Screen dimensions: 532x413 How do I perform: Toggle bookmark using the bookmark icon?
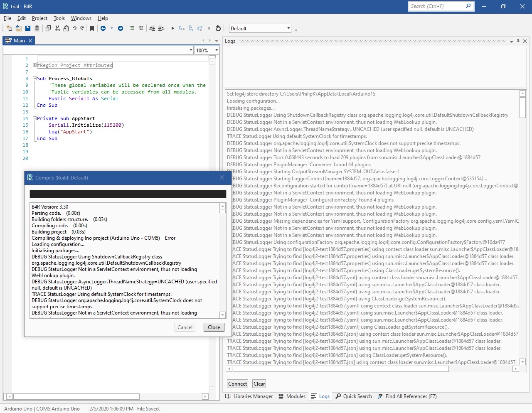[92, 28]
